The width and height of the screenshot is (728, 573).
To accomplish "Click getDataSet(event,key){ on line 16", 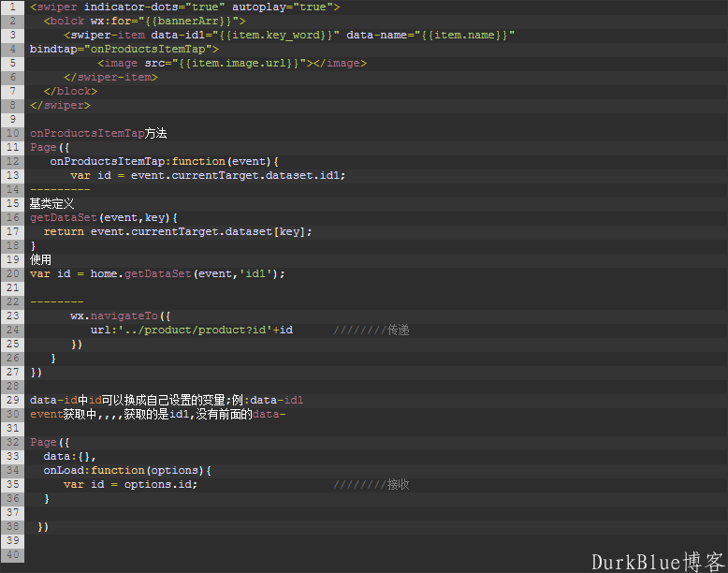I will 104,217.
